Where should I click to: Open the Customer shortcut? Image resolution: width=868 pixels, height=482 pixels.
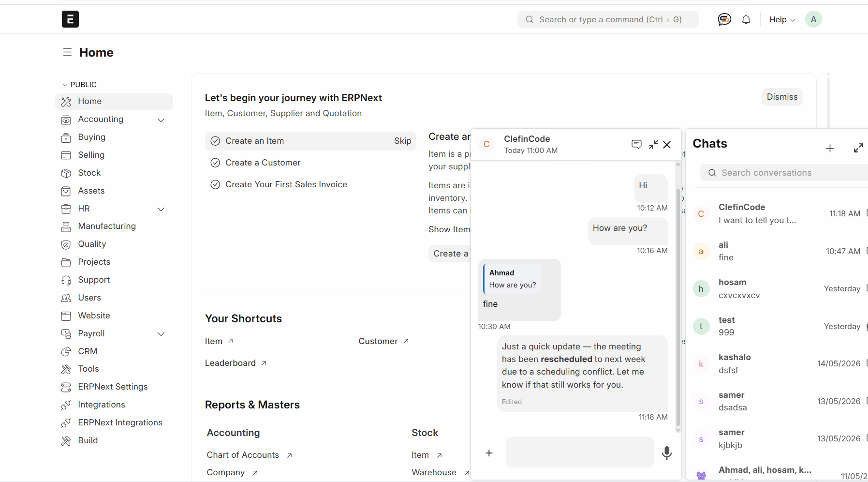(x=383, y=341)
